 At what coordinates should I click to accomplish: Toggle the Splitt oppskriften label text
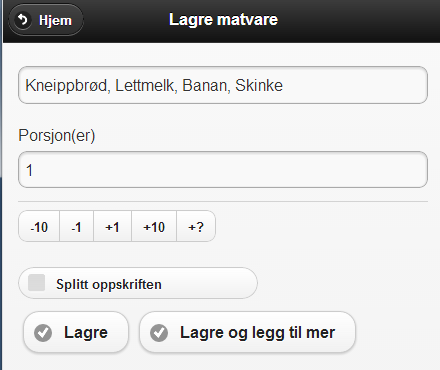pyautogui.click(x=109, y=284)
